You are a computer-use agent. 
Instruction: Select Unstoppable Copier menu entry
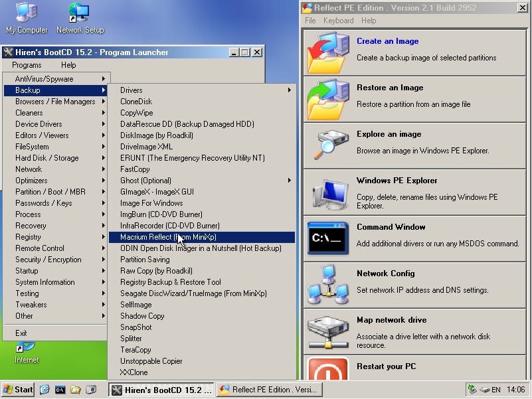[x=202, y=361]
